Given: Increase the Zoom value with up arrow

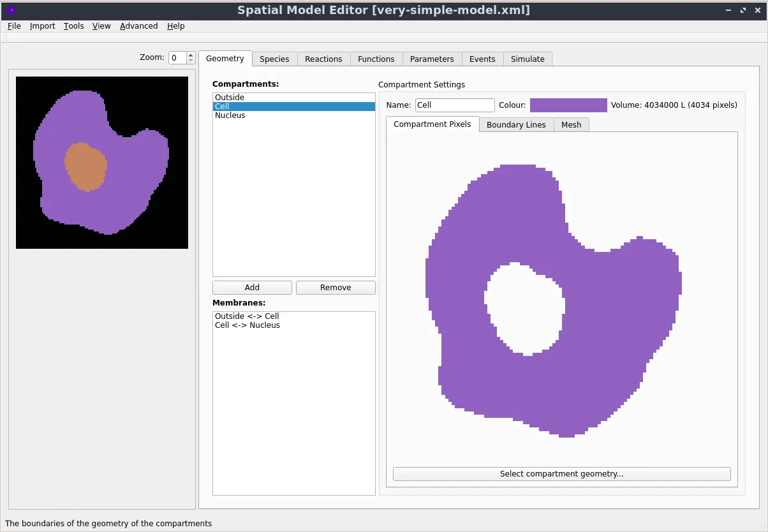Looking at the screenshot, I should point(191,55).
